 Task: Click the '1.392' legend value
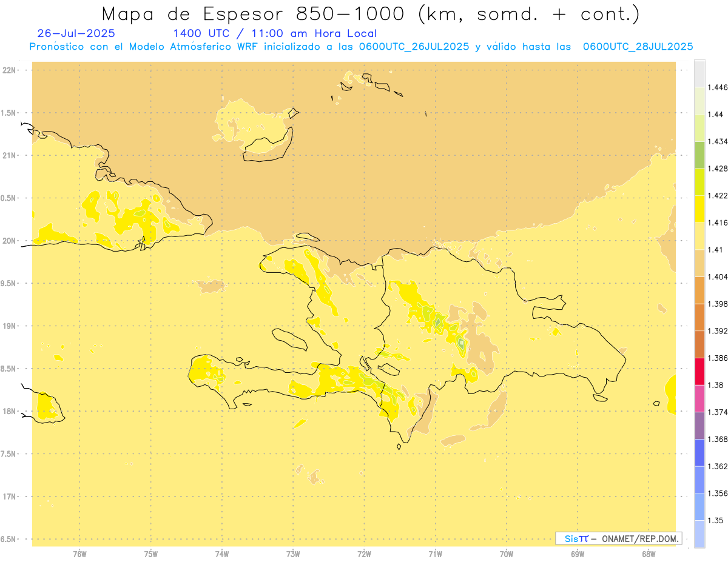click(718, 331)
